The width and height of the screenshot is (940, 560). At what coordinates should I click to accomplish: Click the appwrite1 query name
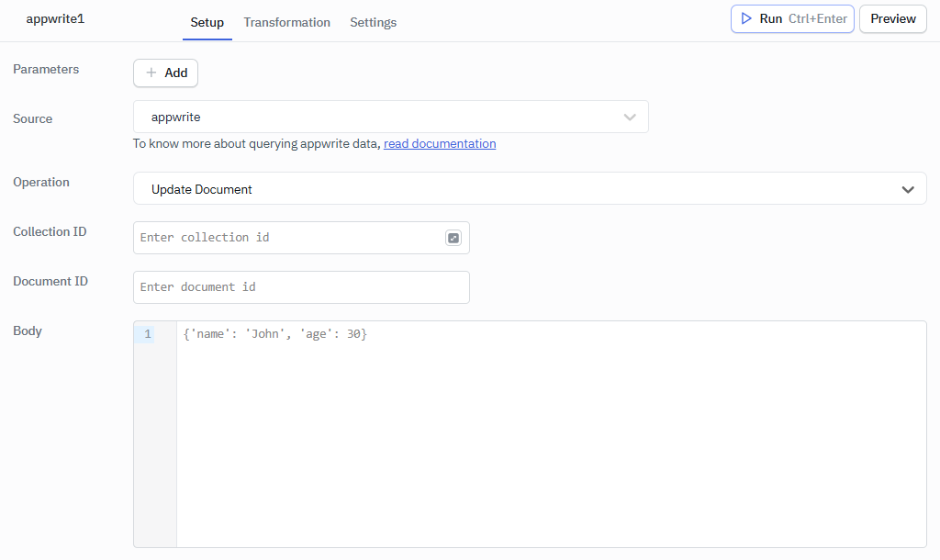(x=55, y=18)
